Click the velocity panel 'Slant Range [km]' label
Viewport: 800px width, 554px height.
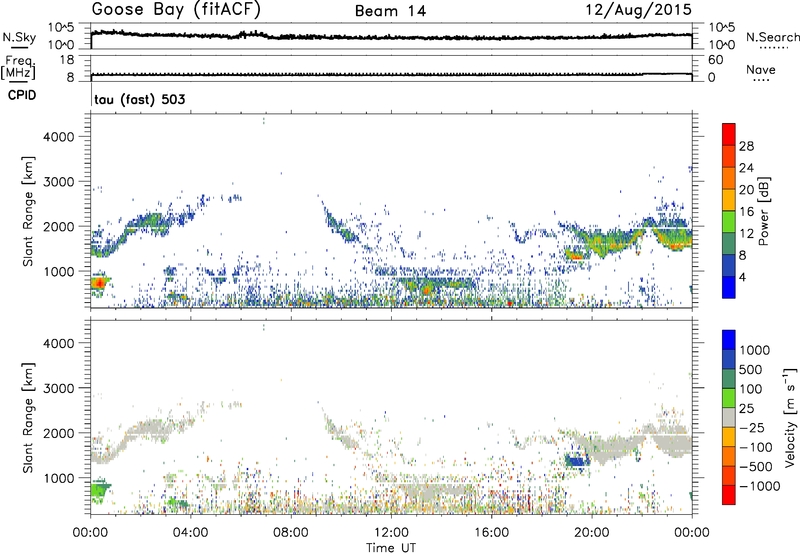(x=28, y=418)
